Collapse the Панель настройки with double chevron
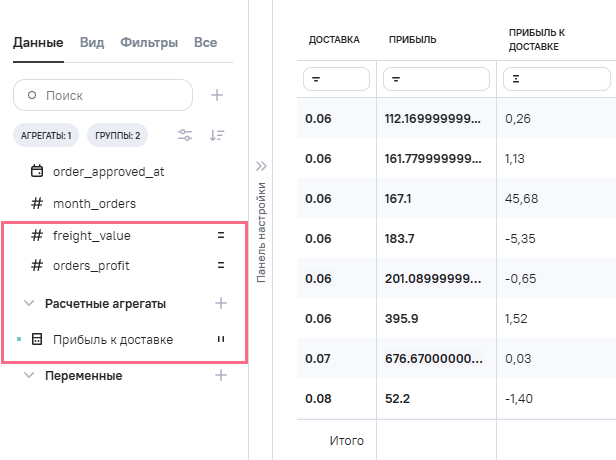The width and height of the screenshot is (616, 460). tap(262, 166)
